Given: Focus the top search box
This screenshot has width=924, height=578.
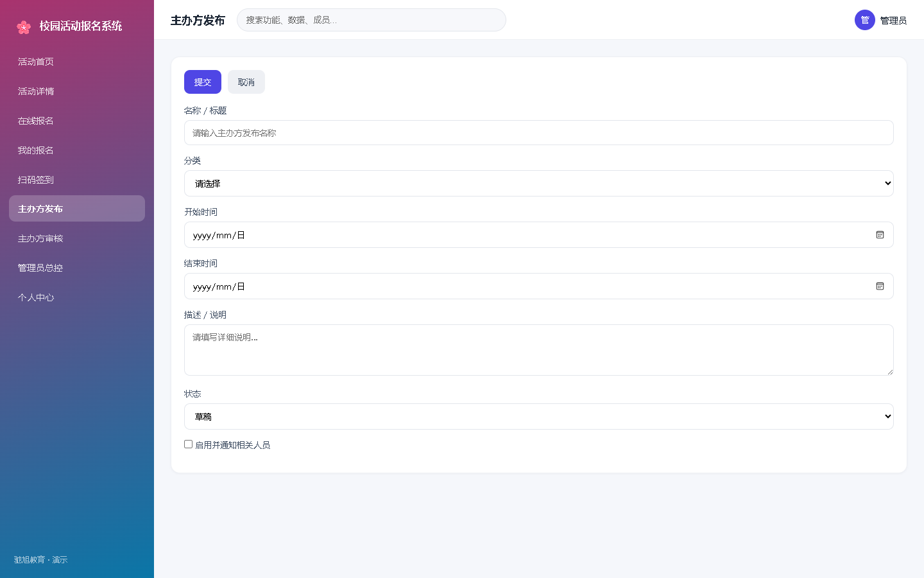Looking at the screenshot, I should [x=372, y=20].
